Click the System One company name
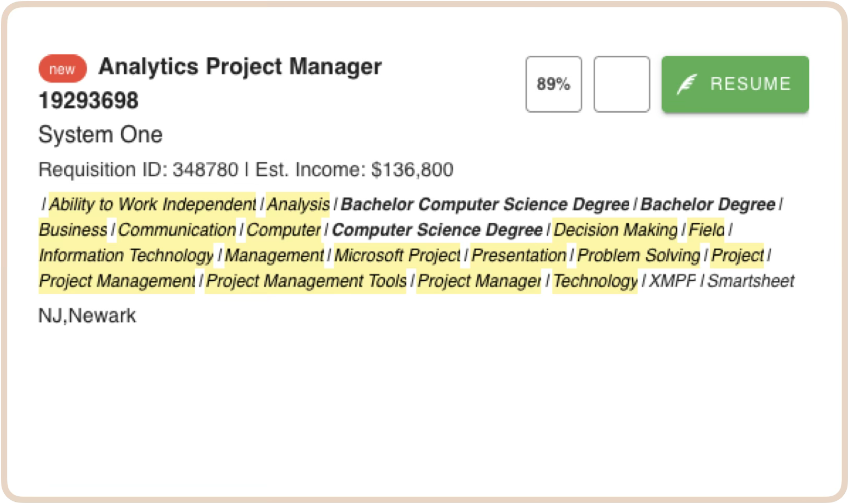The height and width of the screenshot is (504, 849). tap(100, 135)
